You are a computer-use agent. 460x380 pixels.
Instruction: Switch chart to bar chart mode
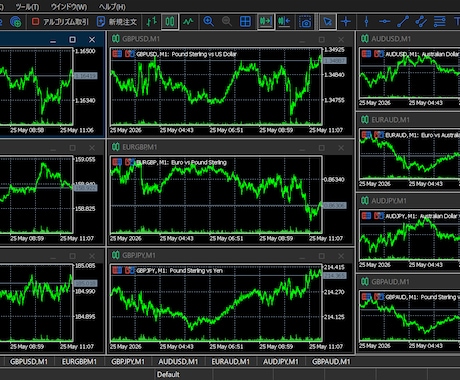coord(151,22)
